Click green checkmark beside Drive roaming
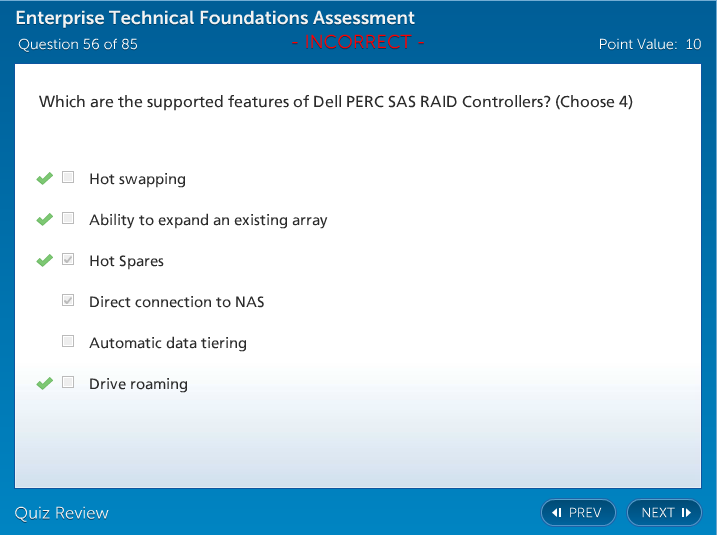Image resolution: width=717 pixels, height=535 pixels. coord(44,383)
